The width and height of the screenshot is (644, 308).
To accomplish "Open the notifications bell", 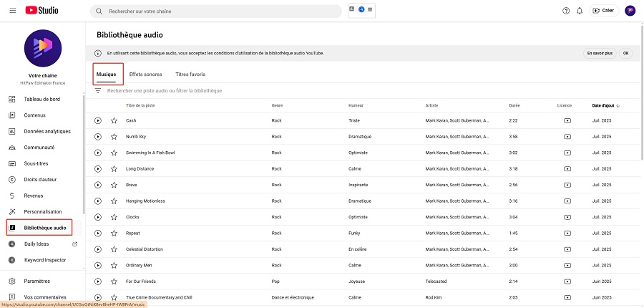I will [x=580, y=11].
